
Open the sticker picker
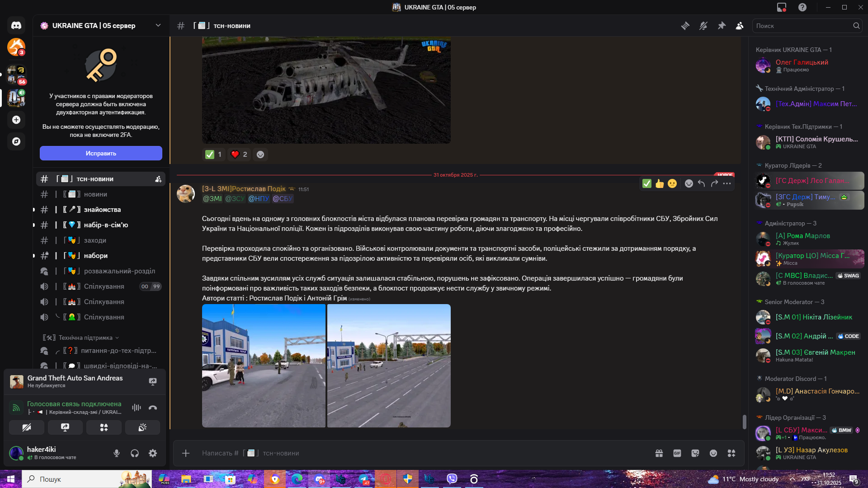click(x=695, y=453)
